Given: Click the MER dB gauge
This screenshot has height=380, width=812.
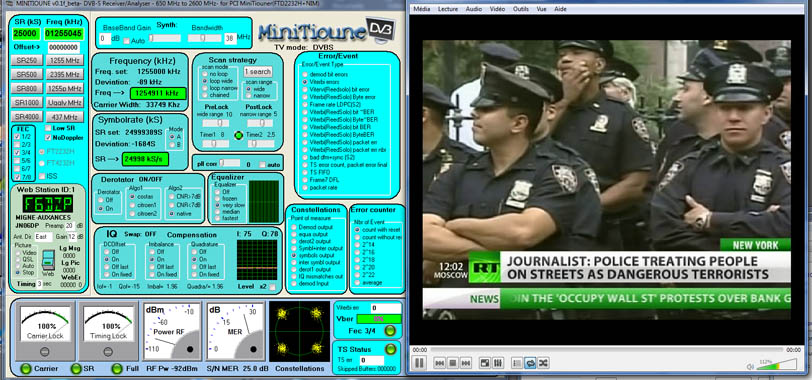Looking at the screenshot, I should click(x=235, y=331).
